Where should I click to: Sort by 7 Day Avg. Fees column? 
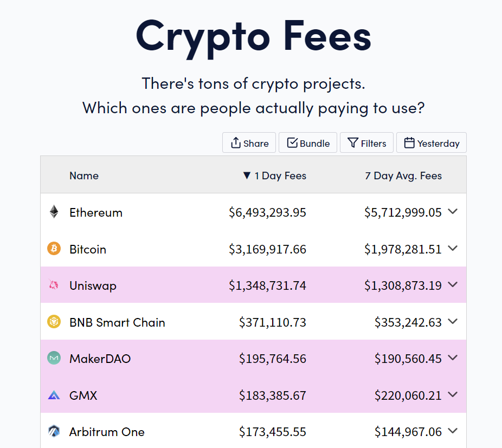coord(403,176)
